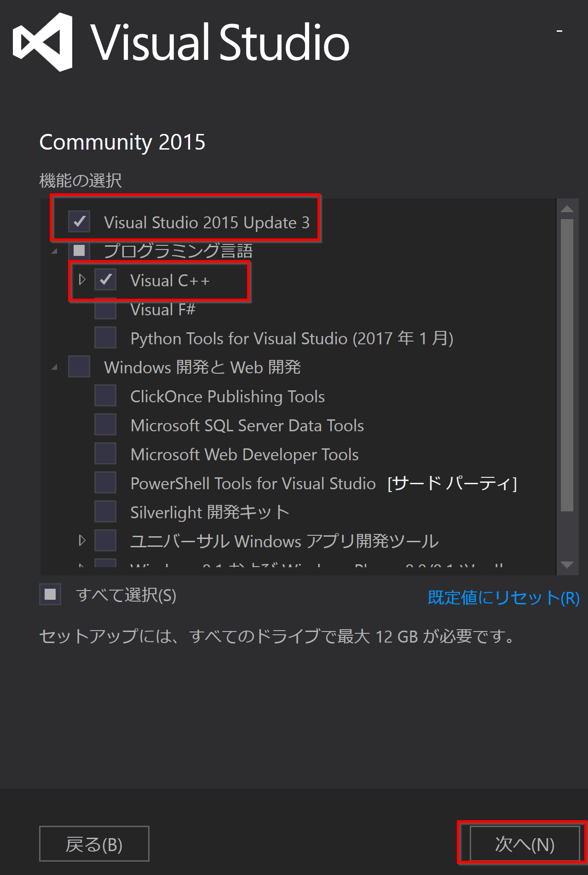The height and width of the screenshot is (875, 588).
Task: Check Python Tools for Visual Studio checkbox
Action: coord(105,337)
